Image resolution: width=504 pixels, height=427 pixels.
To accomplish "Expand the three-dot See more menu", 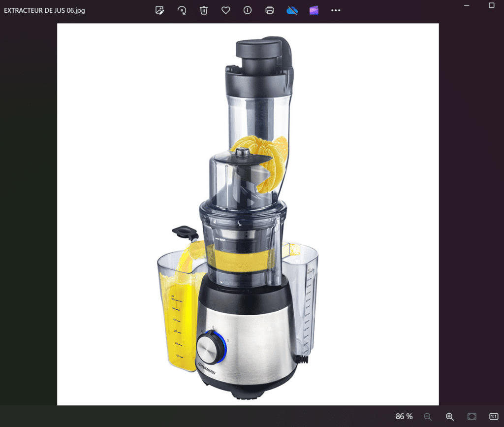I will pyautogui.click(x=336, y=10).
